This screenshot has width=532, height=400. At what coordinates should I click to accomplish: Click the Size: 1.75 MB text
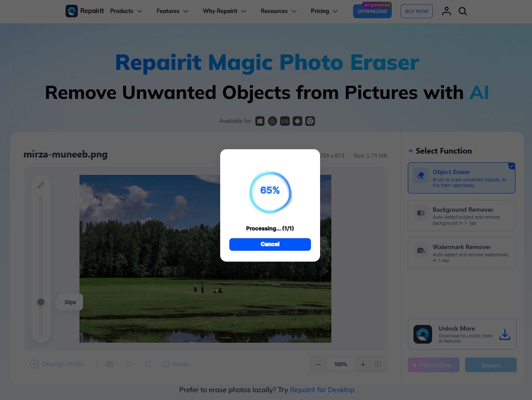[x=370, y=156]
